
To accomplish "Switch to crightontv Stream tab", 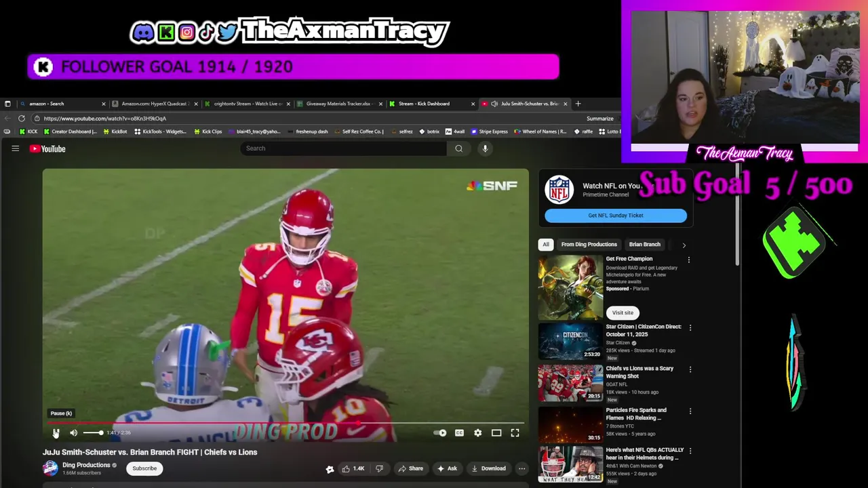I will [248, 104].
